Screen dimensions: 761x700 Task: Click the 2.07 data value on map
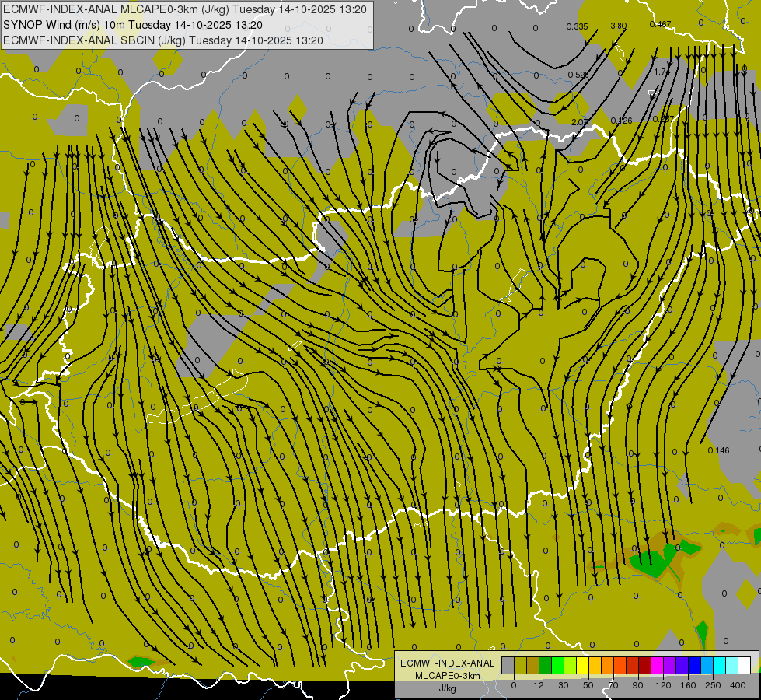(x=579, y=122)
